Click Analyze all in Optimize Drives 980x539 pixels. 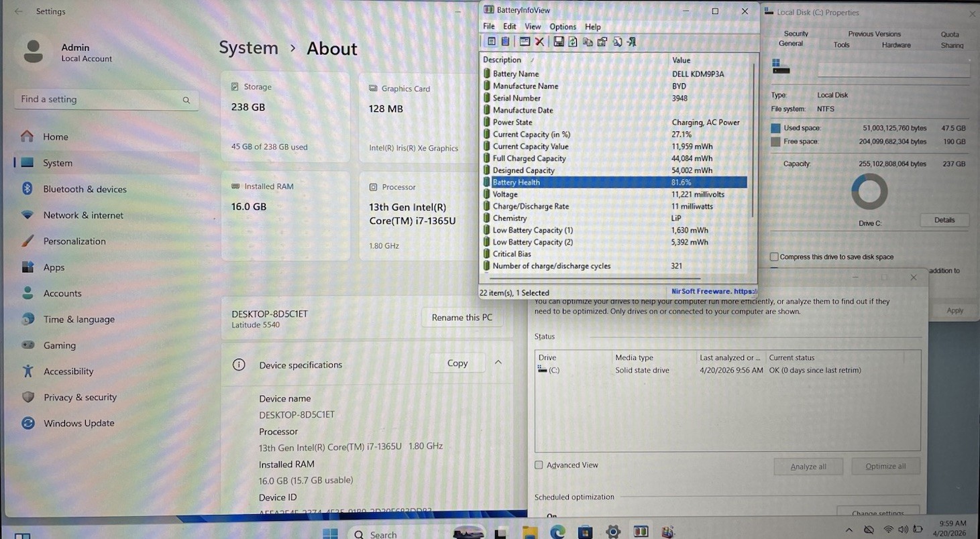[x=808, y=467]
